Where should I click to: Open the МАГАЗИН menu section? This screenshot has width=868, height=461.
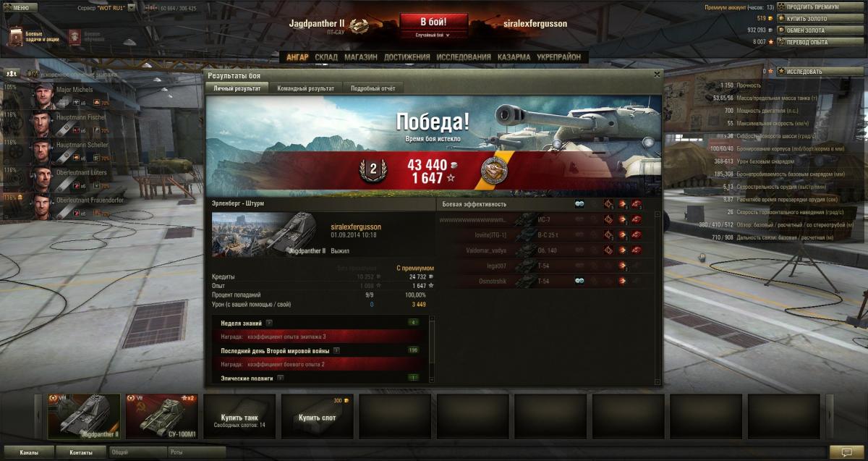[360, 57]
